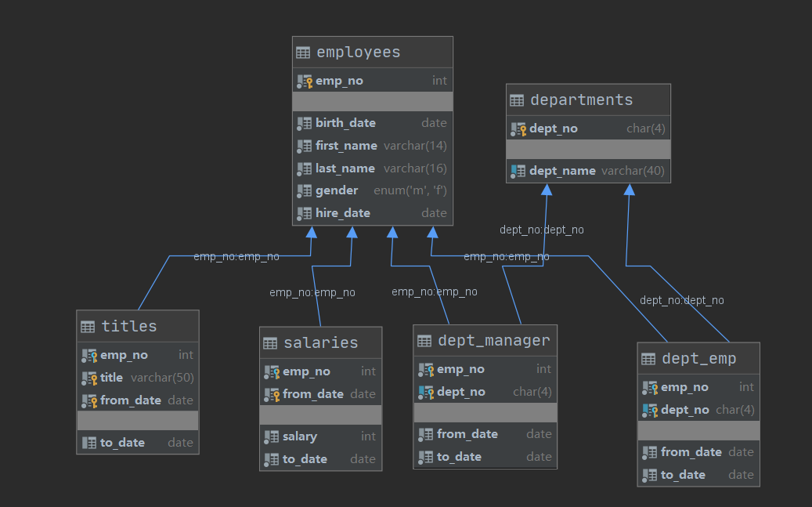Click the to_date column in dept_emp table
Screen dimensions: 812x507
(x=698, y=475)
